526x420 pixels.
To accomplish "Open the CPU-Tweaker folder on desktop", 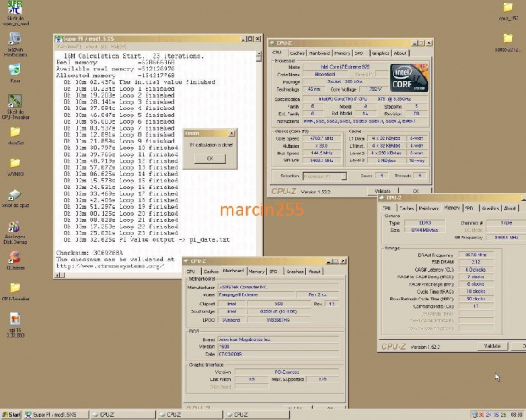I will tap(15, 291).
